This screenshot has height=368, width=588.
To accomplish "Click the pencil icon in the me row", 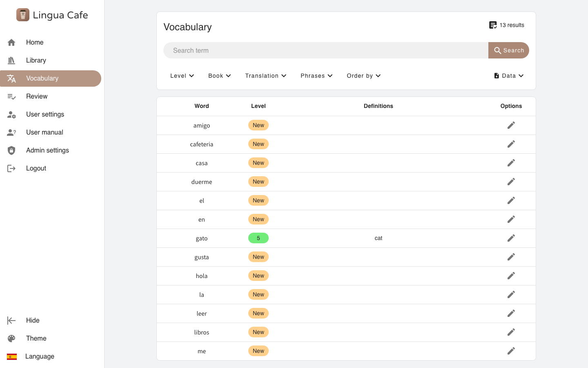I will pyautogui.click(x=511, y=351).
